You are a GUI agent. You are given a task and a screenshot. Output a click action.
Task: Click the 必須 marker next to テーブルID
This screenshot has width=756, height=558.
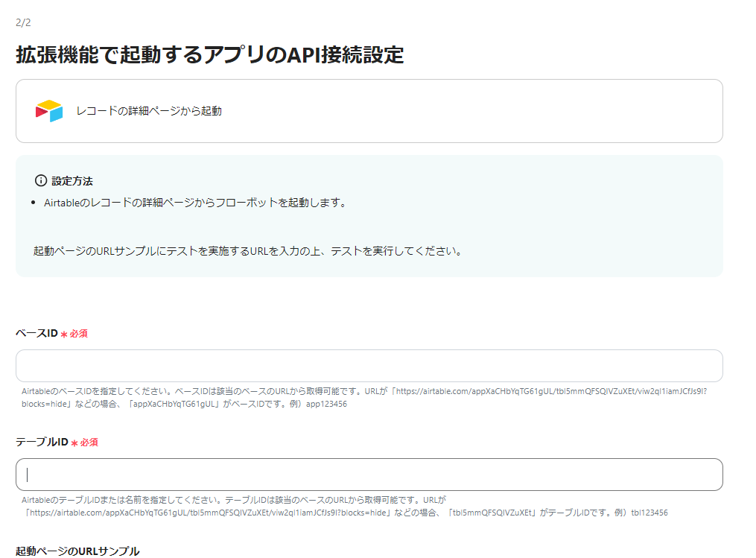click(x=85, y=443)
